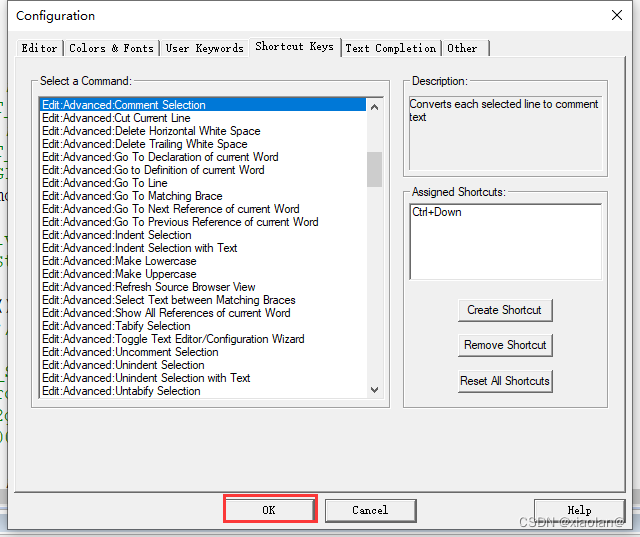Select Edit:Advanced:Indent Selection command
640x537 pixels.
click(203, 235)
